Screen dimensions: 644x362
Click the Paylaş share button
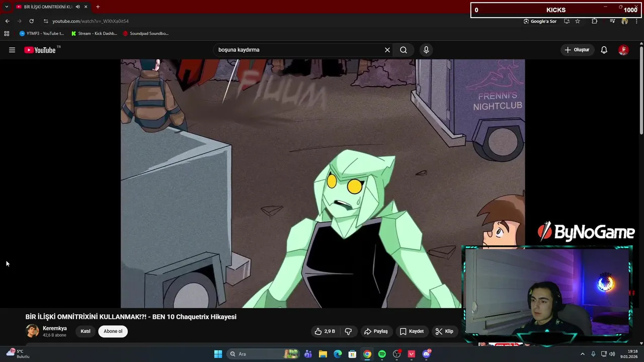pyautogui.click(x=376, y=331)
